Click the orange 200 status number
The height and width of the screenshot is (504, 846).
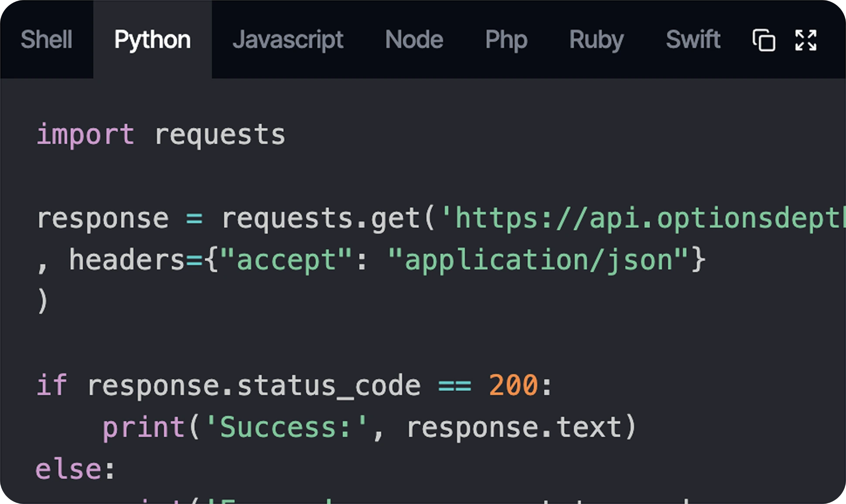[x=513, y=385]
